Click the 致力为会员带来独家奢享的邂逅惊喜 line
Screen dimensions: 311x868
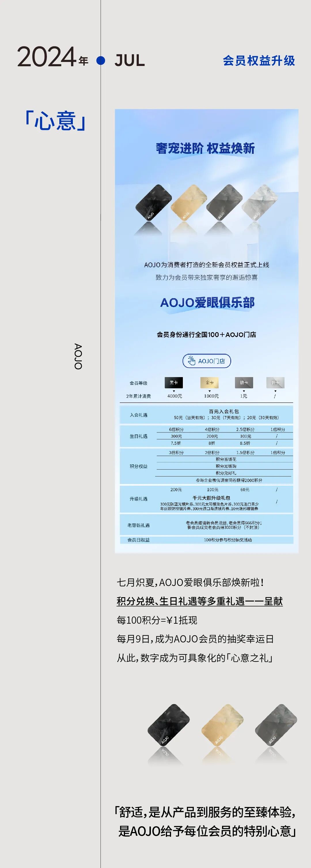[206, 277]
